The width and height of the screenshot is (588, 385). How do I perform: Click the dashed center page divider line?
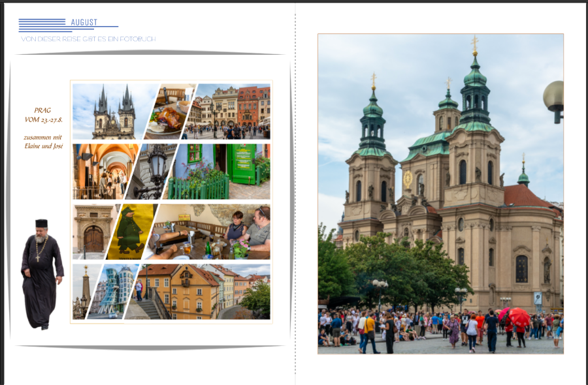[x=295, y=196]
